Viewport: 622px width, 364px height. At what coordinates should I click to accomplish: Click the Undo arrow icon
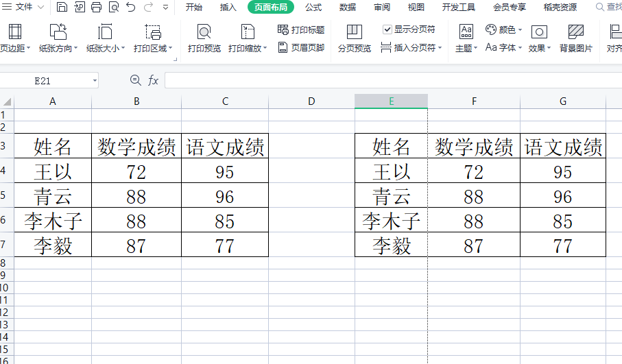(x=131, y=7)
